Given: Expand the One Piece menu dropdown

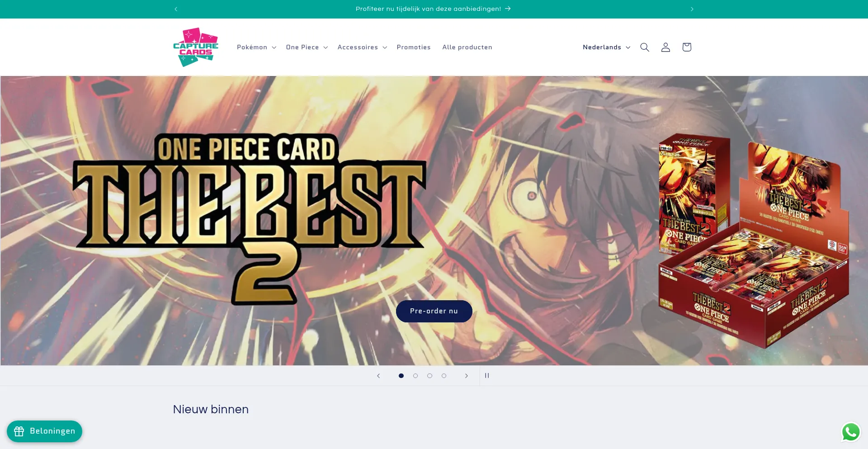Looking at the screenshot, I should (x=307, y=47).
